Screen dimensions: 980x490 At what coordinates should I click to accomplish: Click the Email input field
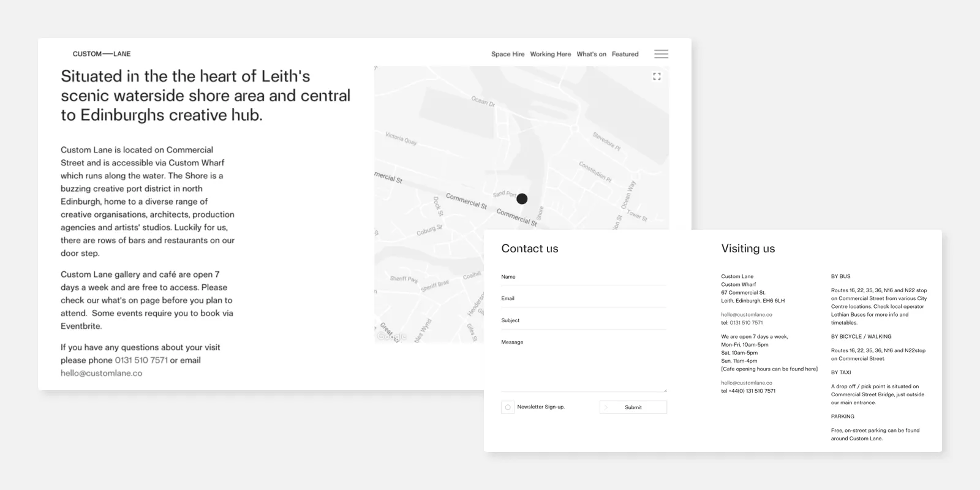pyautogui.click(x=584, y=299)
